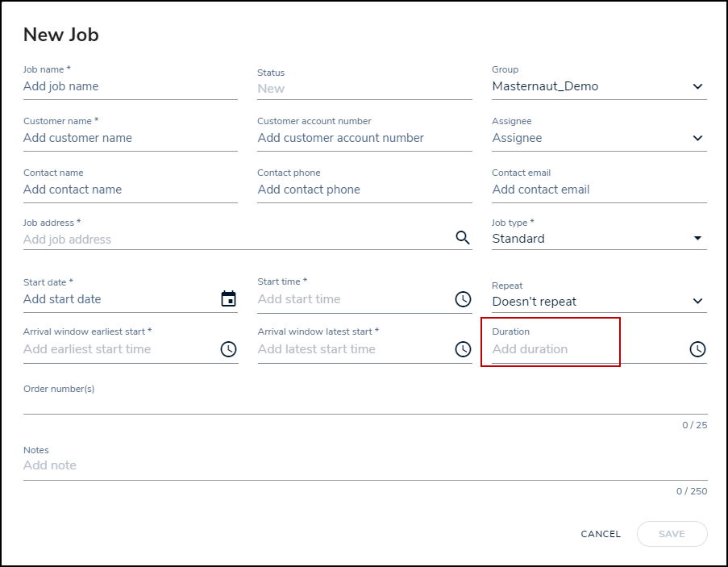Click the Masternaut_Demo group value
The width and height of the screenshot is (728, 567).
click(x=545, y=86)
